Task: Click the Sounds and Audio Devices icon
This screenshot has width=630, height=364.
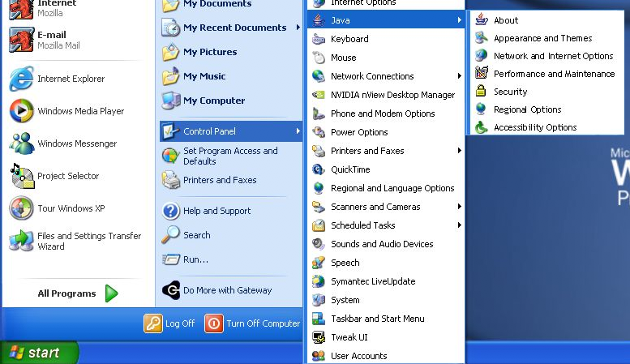Action: [x=319, y=244]
